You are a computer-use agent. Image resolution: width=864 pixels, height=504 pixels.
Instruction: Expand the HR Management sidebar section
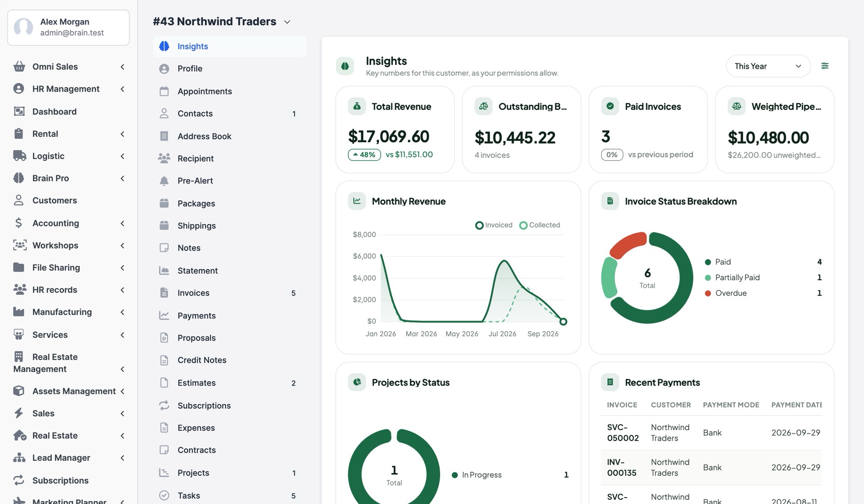click(x=68, y=89)
